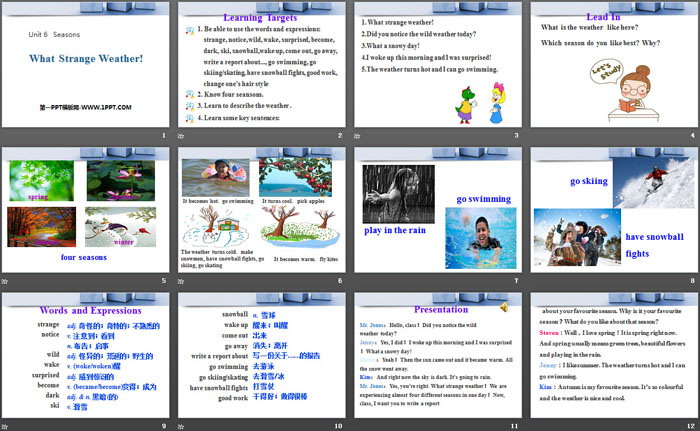Select the black-and-white rain photo
This screenshot has height=431, width=700.
point(398,194)
